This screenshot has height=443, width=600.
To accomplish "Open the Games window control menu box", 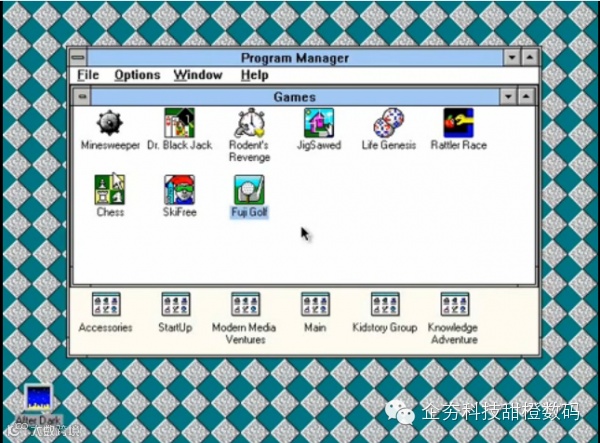I will point(82,97).
